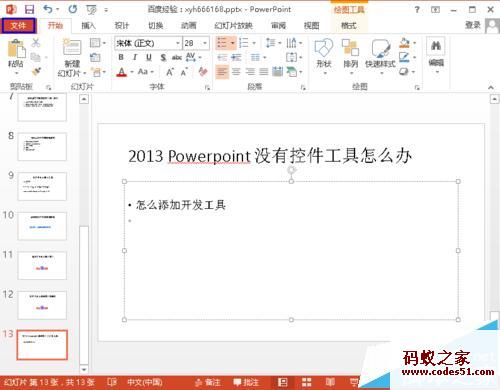Open the 字体 (Font) dialog launcher
Viewport: 500px width, 390px height.
point(207,87)
